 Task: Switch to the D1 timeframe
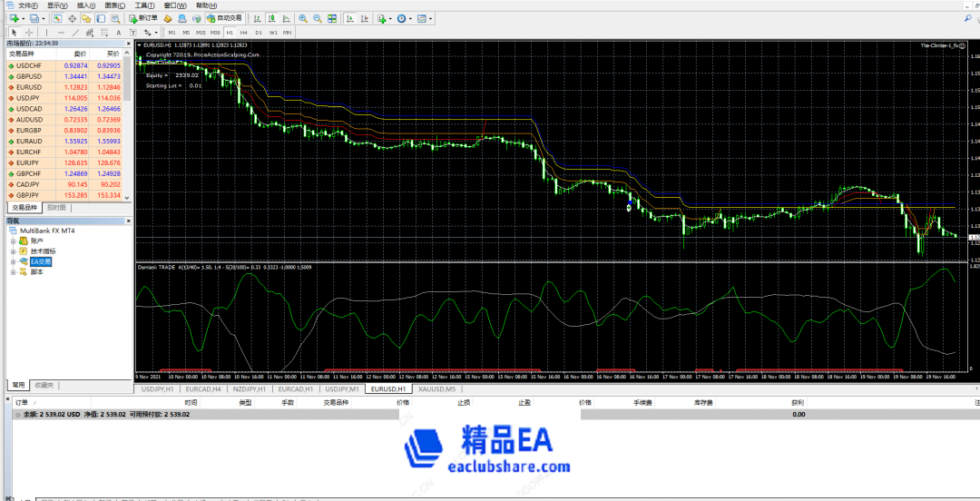259,32
